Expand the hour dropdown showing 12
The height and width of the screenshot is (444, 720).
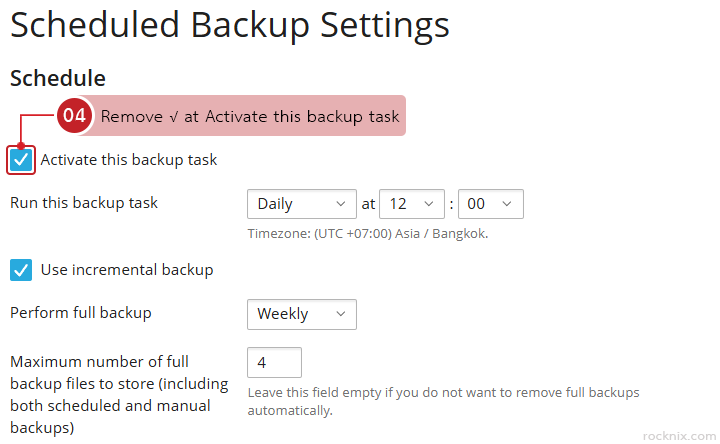(x=412, y=204)
